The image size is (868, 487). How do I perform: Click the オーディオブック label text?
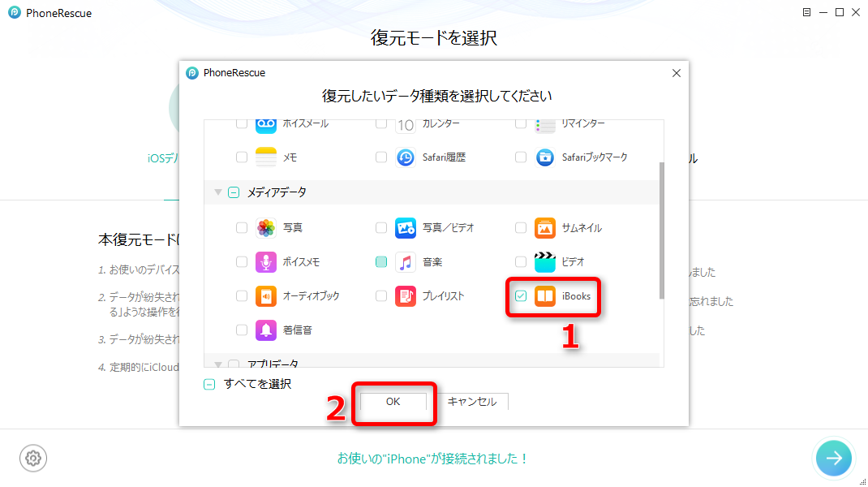312,296
